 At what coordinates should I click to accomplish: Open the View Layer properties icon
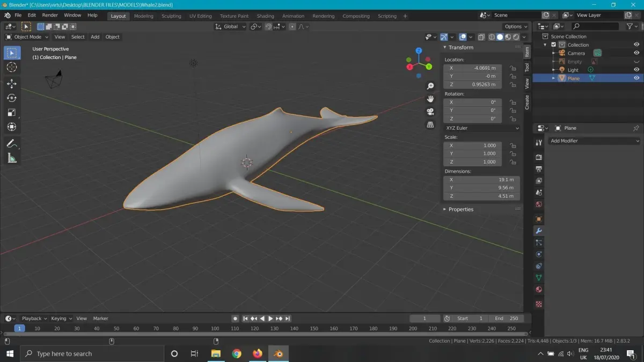(539, 181)
